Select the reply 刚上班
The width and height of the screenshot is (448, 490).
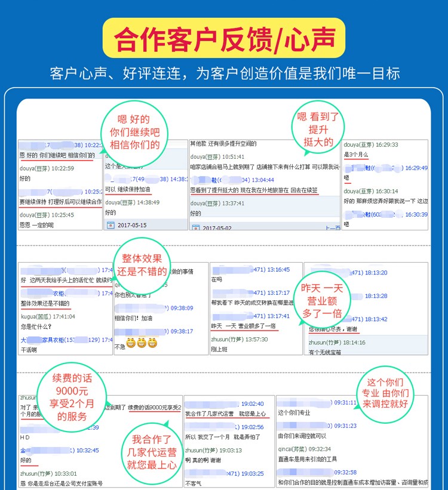pyautogui.click(x=219, y=349)
